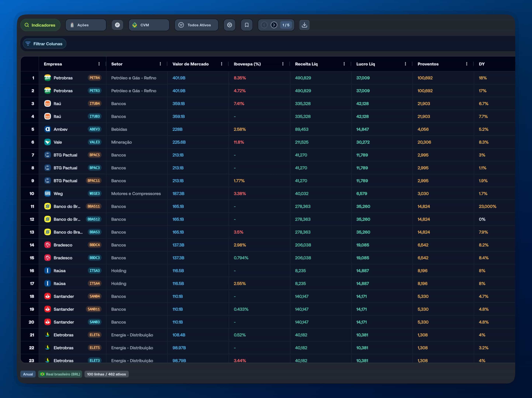
Task: Click the 11.8% Ibovespa value for Vale
Action: point(239,142)
